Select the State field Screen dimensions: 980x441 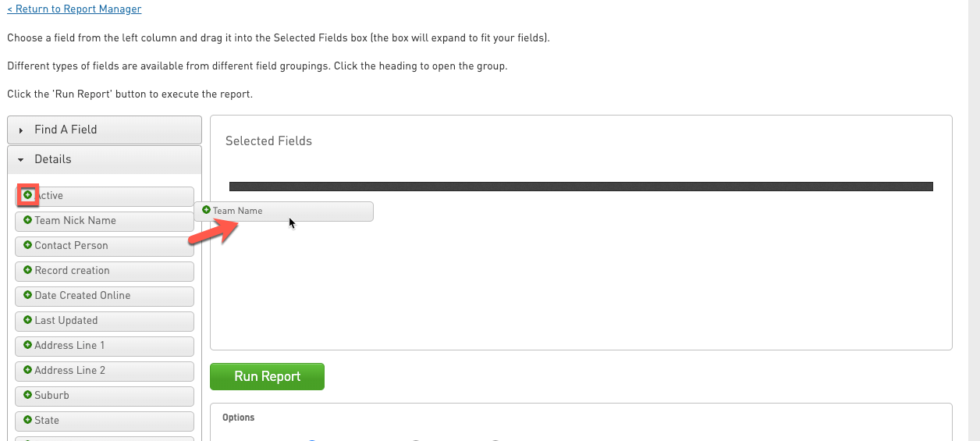click(x=105, y=421)
